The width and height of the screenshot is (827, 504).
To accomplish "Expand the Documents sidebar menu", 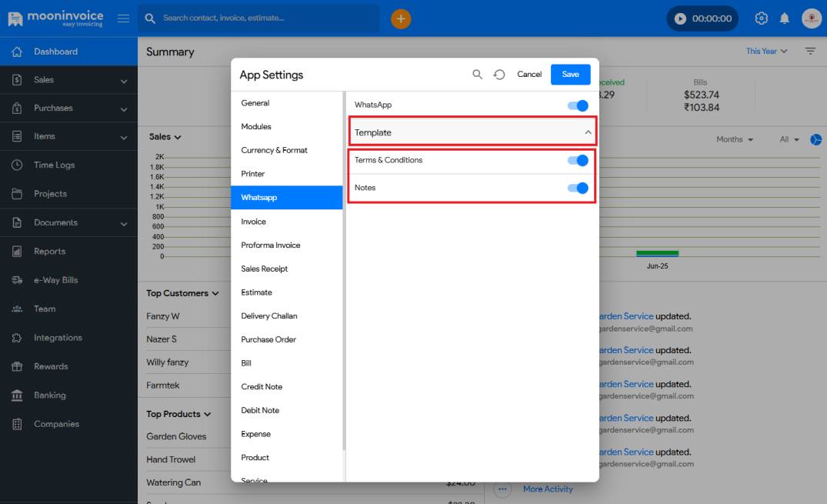I will (x=123, y=224).
